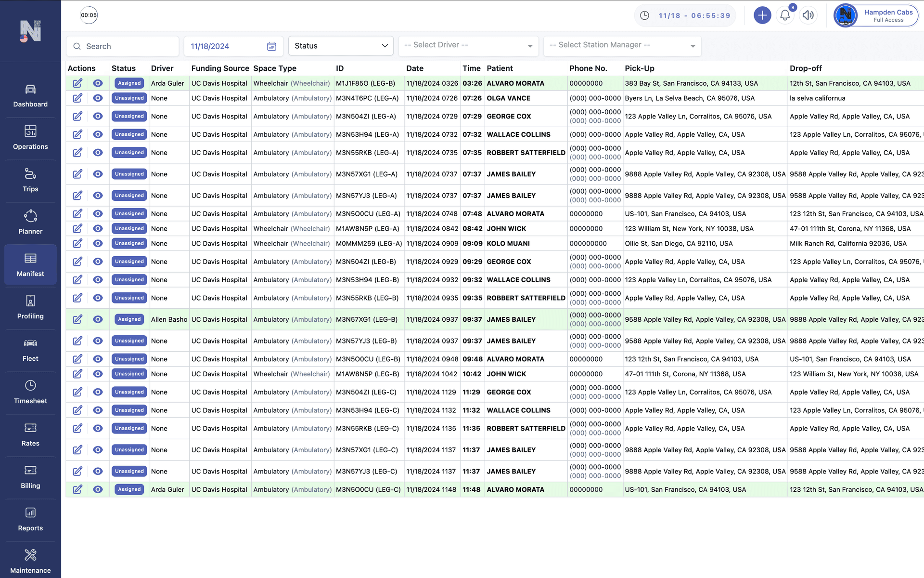Open the Status dropdown filter
924x578 pixels.
[341, 46]
